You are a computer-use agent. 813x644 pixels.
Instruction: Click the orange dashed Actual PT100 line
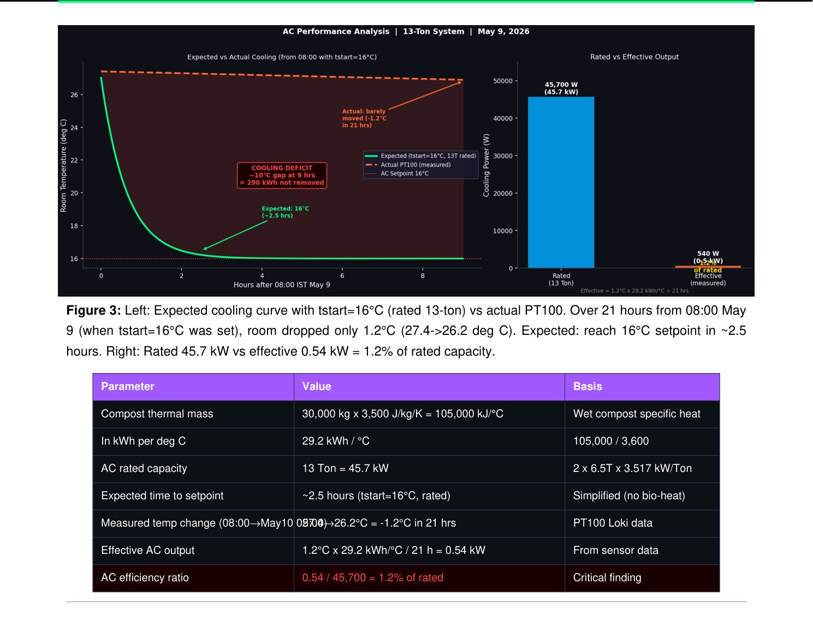[x=282, y=76]
